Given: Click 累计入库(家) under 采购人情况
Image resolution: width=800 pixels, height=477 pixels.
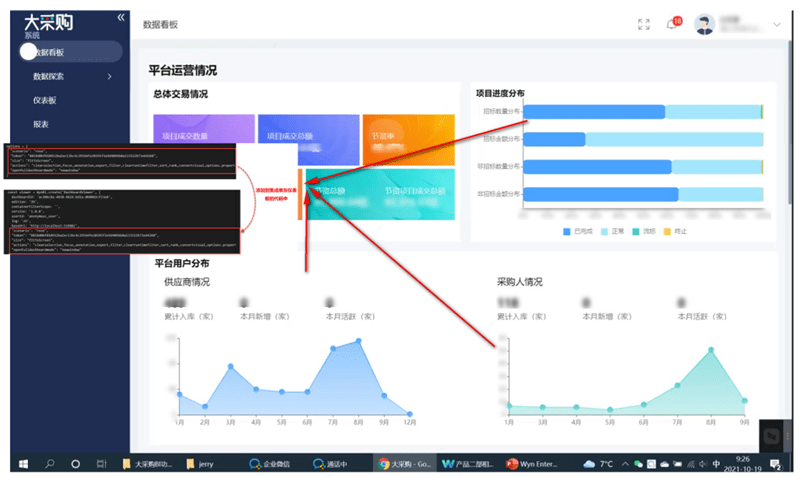Looking at the screenshot, I should 521,316.
